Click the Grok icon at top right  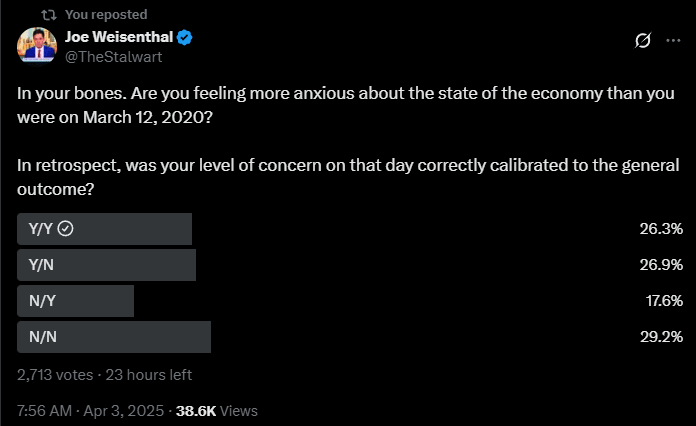(x=644, y=40)
